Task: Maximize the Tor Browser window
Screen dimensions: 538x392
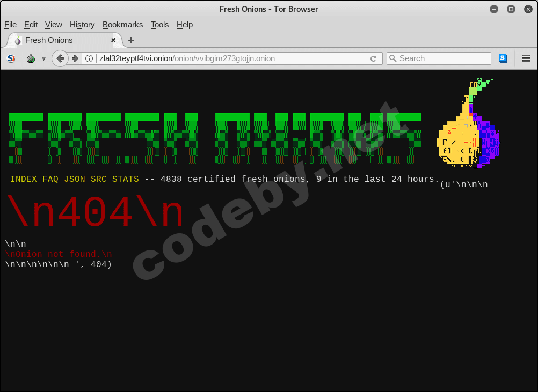Action: (x=511, y=9)
